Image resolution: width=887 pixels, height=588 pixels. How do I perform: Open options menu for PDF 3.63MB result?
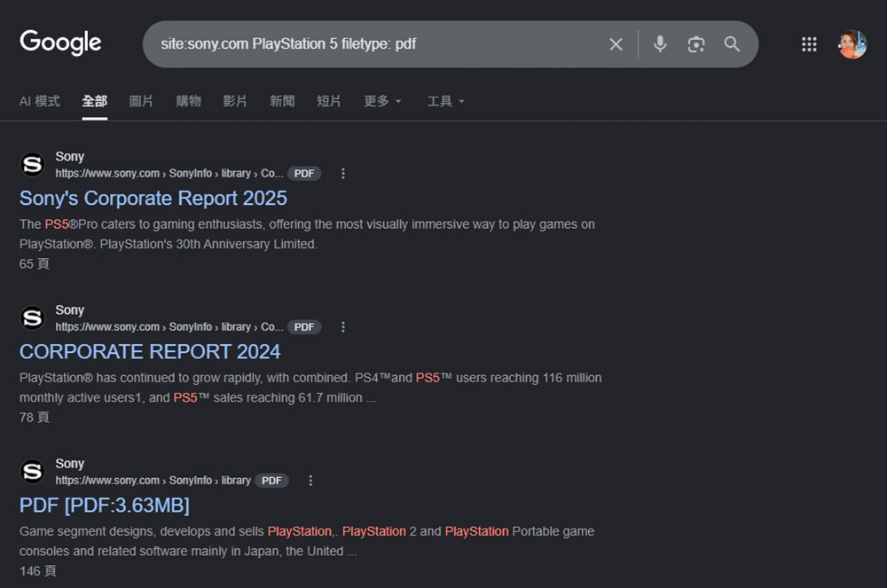310,481
